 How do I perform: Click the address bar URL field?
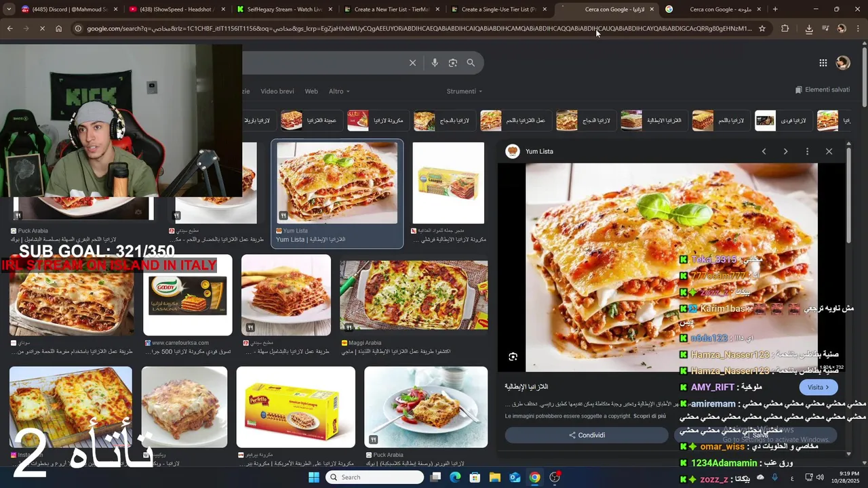click(x=418, y=28)
